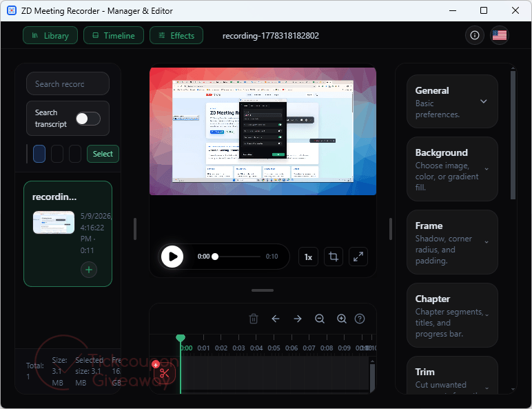This screenshot has height=409, width=532.
Task: Open the recording thumbnail in library
Action: pos(54,223)
